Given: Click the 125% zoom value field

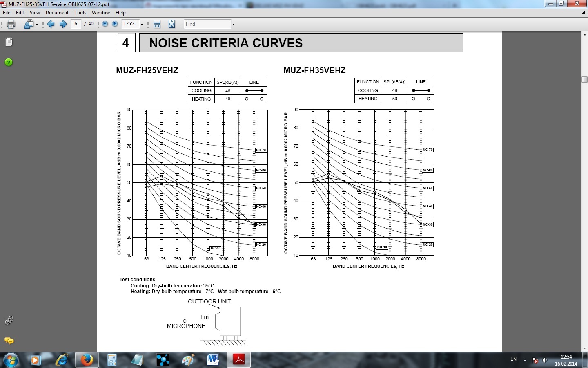Looking at the screenshot, I should pyautogui.click(x=130, y=24).
